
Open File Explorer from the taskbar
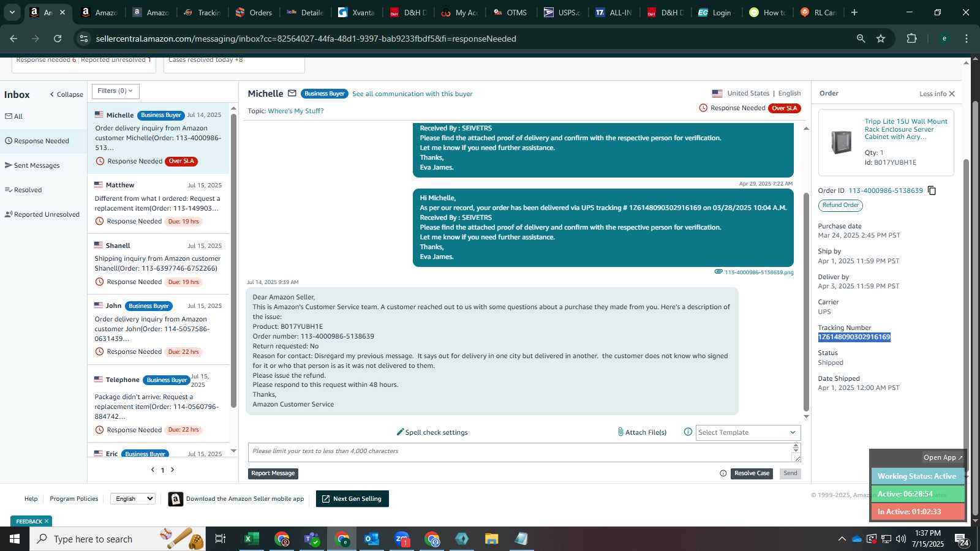[491, 539]
